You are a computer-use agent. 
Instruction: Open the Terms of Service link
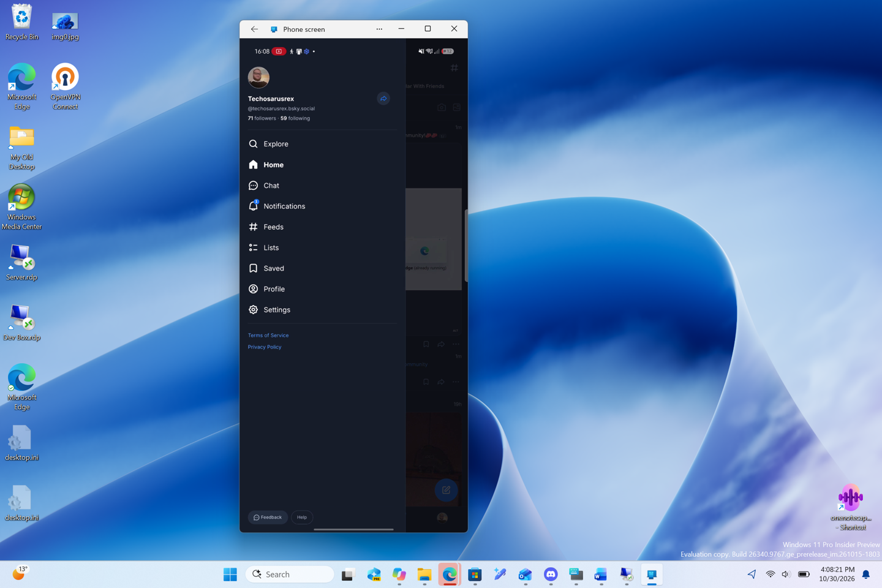click(268, 336)
